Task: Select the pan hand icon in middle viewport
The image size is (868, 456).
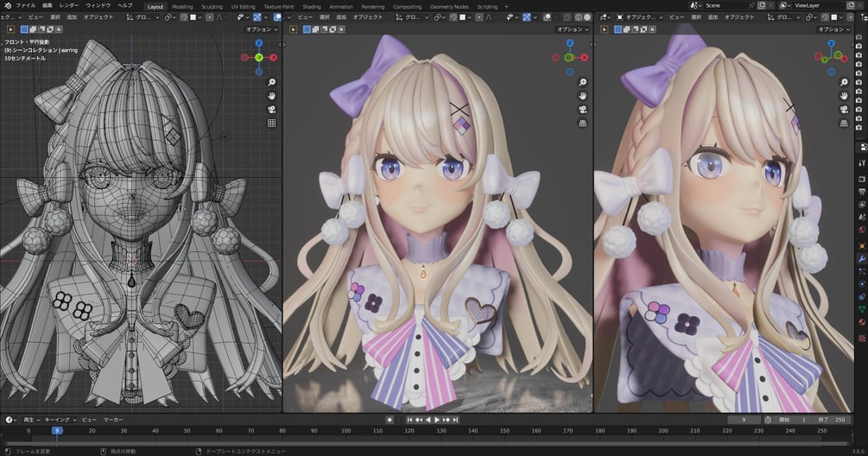Action: [583, 96]
